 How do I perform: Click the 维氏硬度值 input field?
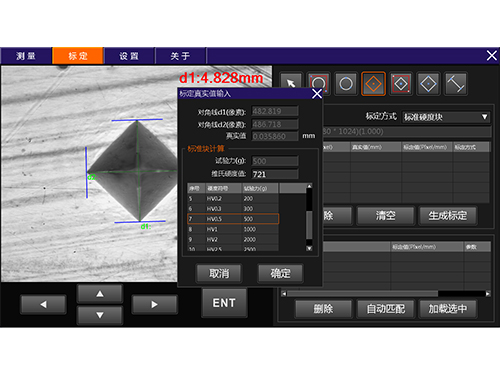(x=275, y=174)
